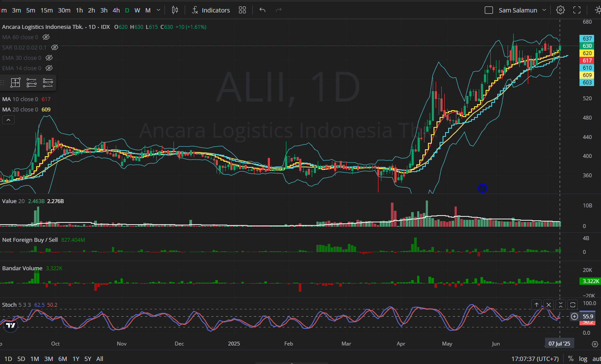This screenshot has width=601, height=364.
Task: Open the time axis settings hexagon icon
Action: 595,344
